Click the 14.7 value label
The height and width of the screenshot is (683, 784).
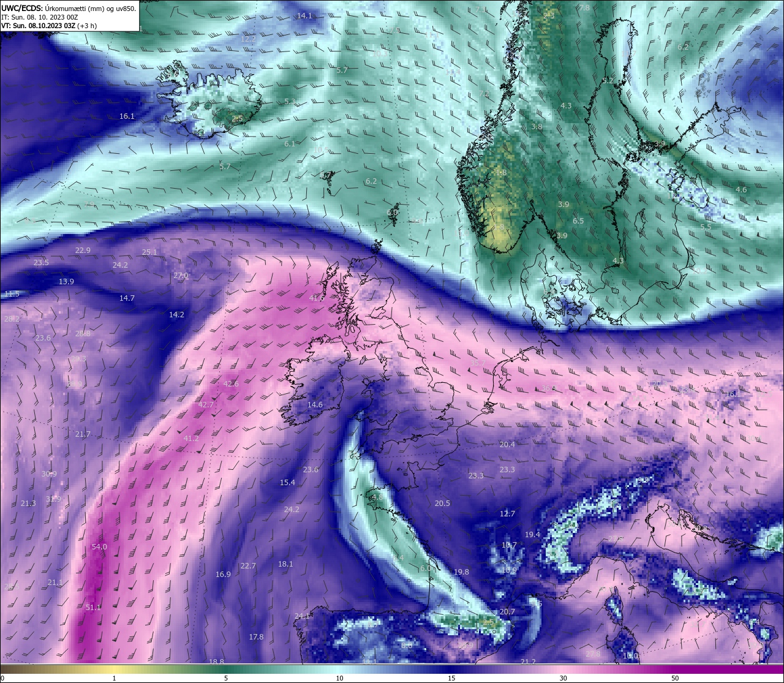point(127,298)
